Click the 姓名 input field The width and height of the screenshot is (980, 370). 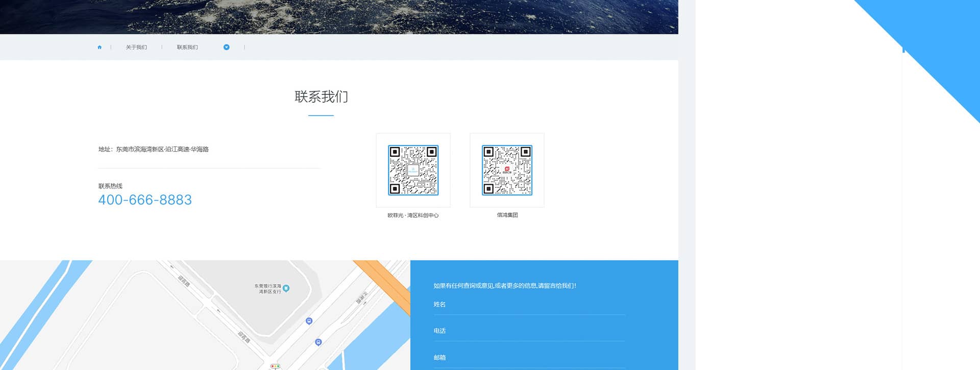[529, 305]
